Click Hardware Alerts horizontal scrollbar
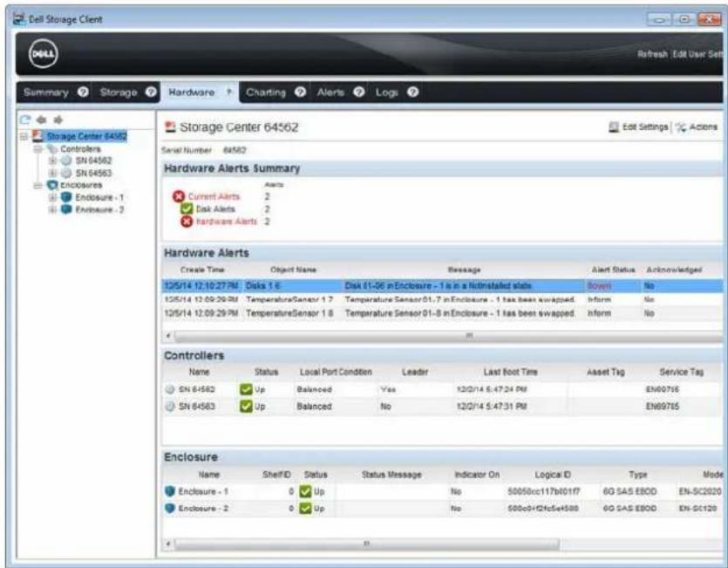Viewport: 728px width, 568px height. (x=445, y=336)
